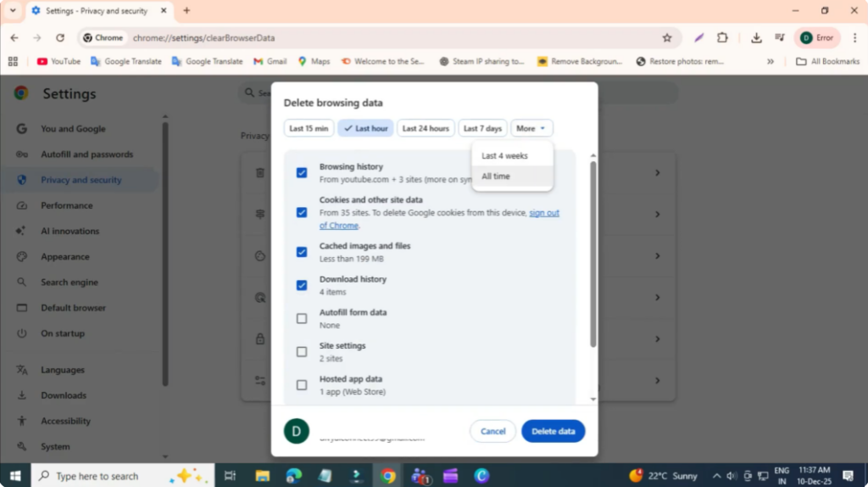Open the Maps bookmark
This screenshot has height=487, width=868.
pos(314,61)
